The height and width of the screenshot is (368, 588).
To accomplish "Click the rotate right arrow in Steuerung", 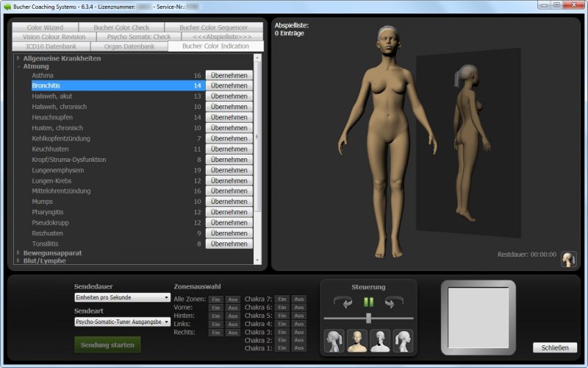I will (394, 302).
